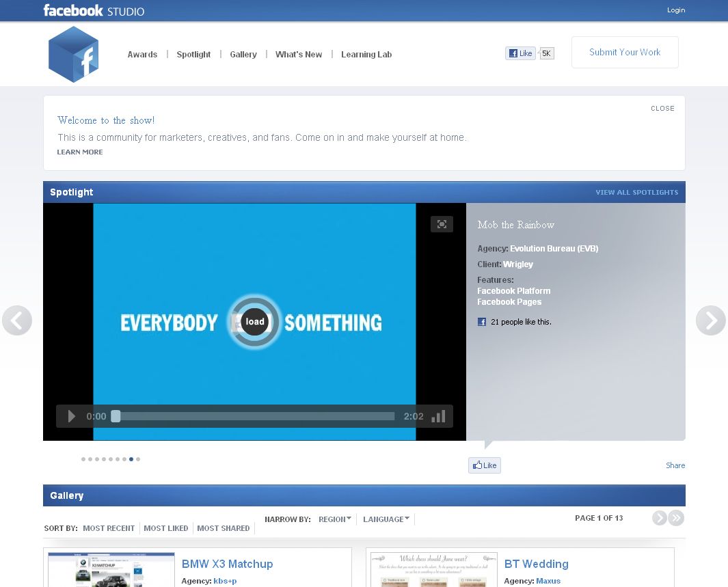Select the second spotlight pagination dot
The width and height of the screenshot is (728, 587).
coord(90,459)
